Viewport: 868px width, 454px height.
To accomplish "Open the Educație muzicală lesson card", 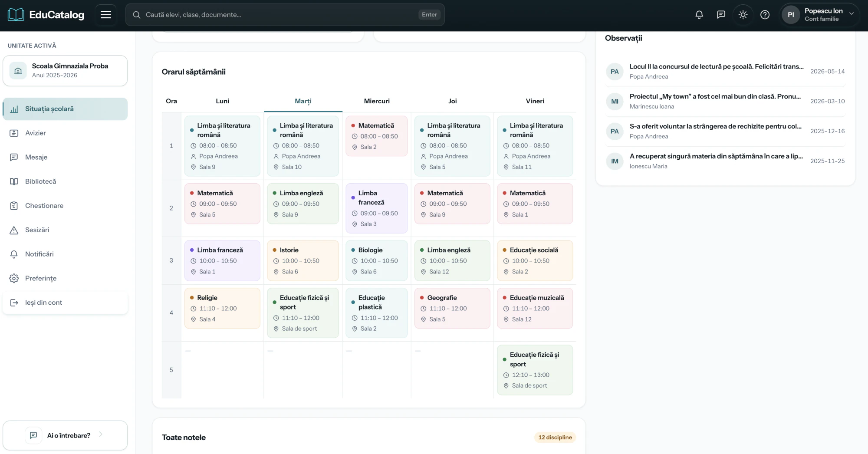I will coord(535,308).
